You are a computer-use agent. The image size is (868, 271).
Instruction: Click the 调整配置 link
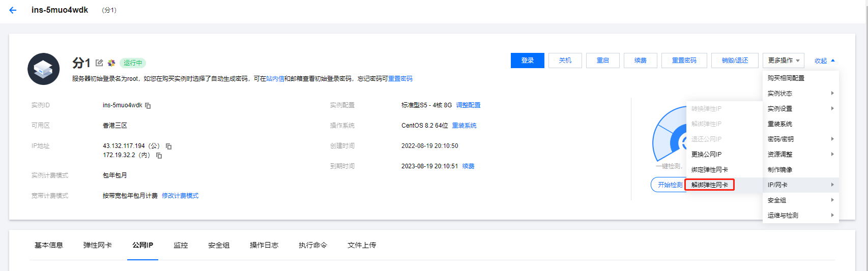468,105
